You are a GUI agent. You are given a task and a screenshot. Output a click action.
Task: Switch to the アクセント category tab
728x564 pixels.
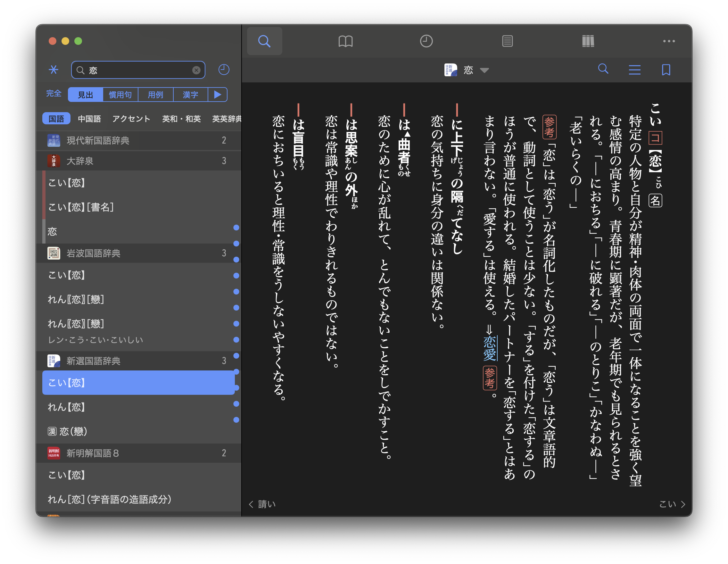(x=131, y=119)
